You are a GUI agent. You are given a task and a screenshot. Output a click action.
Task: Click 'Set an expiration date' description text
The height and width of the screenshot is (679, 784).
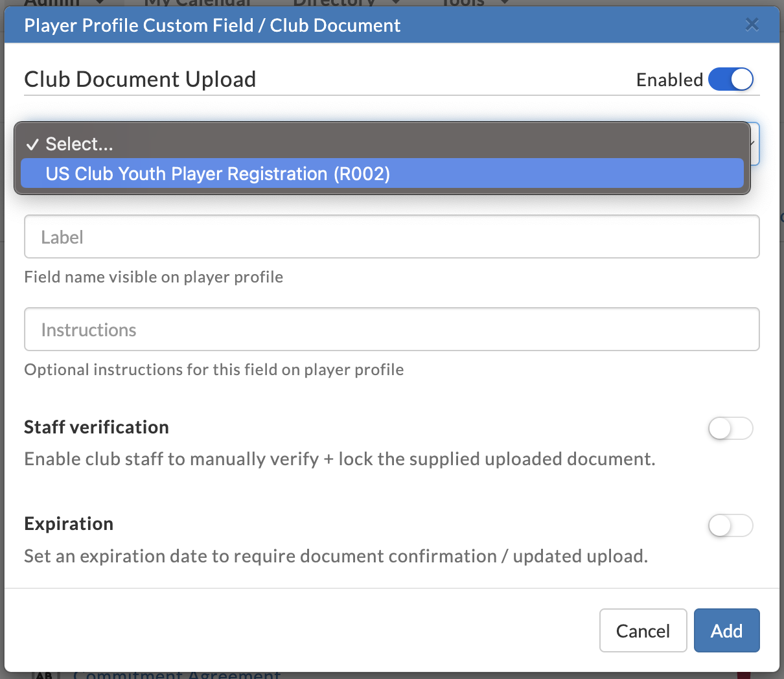click(x=336, y=556)
